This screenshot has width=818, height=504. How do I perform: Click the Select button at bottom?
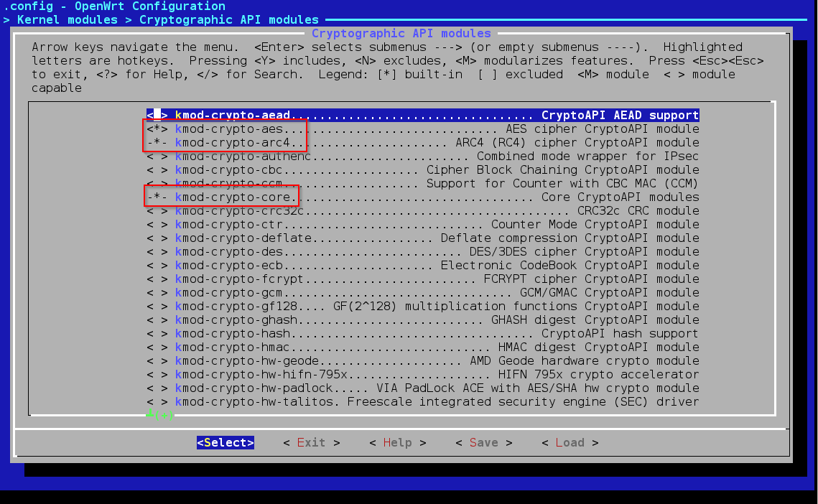click(x=225, y=443)
